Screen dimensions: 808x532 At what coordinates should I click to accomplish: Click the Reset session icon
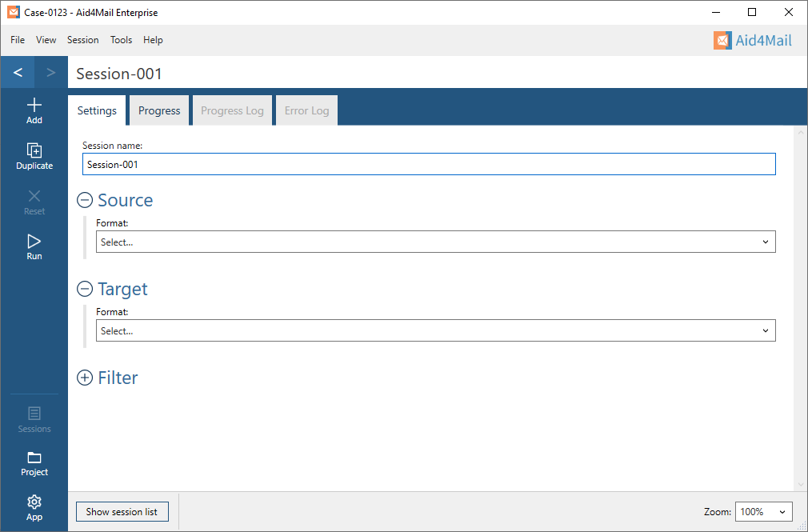coord(34,200)
